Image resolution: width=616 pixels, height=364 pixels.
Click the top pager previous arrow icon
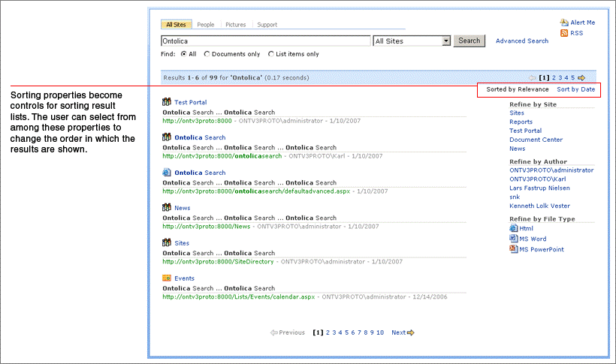533,78
